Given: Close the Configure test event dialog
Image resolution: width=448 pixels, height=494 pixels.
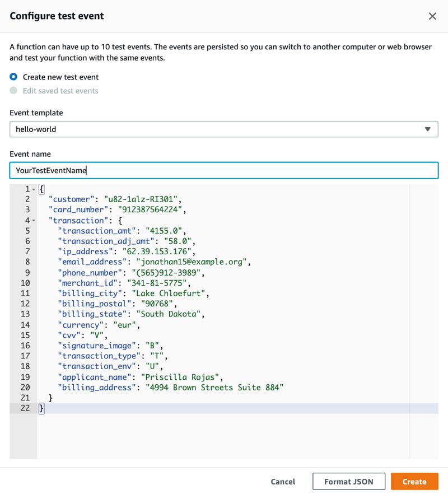Looking at the screenshot, I should (x=432, y=16).
